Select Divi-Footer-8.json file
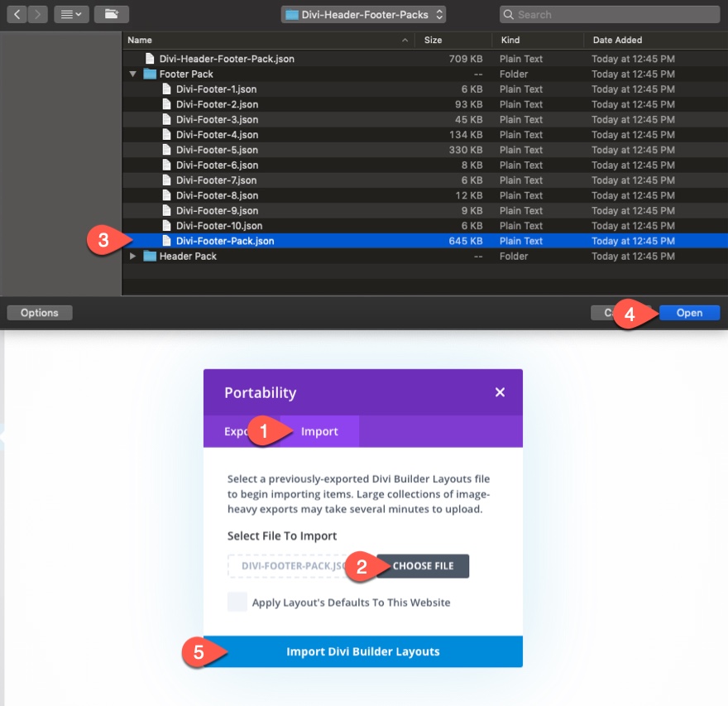 (425, 195)
